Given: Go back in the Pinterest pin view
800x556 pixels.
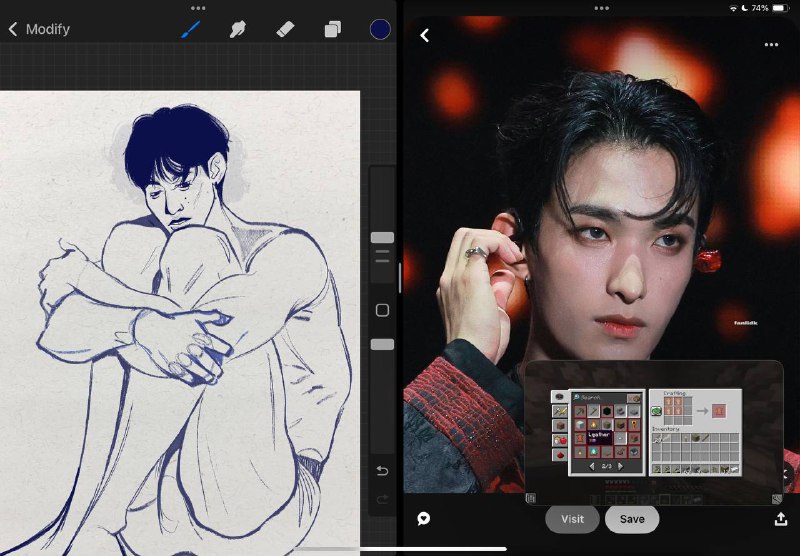Looking at the screenshot, I should click(x=424, y=35).
